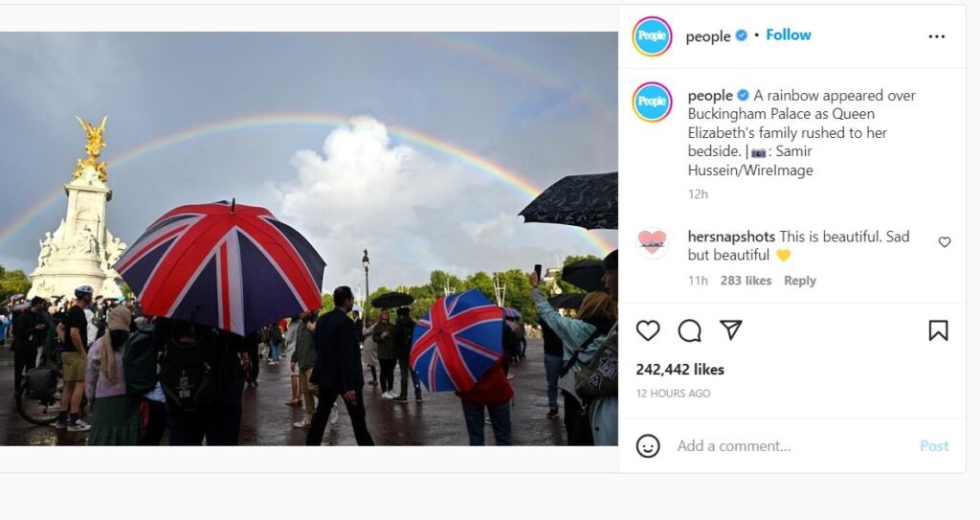The height and width of the screenshot is (520, 980).
Task: Like the hersnapshots comment heart
Action: pos(945,242)
